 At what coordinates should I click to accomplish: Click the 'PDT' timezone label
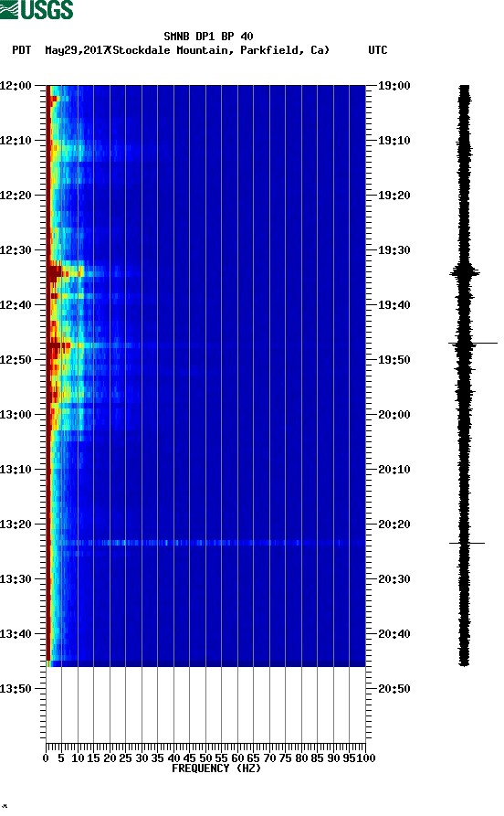21,50
